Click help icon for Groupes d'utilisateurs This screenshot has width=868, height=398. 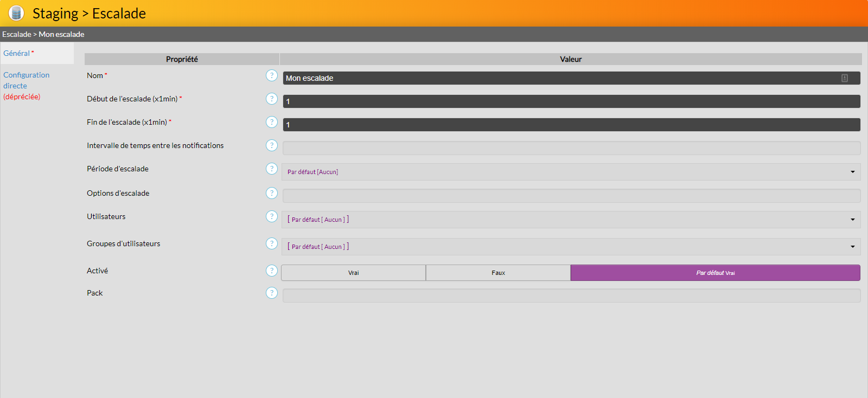click(272, 243)
